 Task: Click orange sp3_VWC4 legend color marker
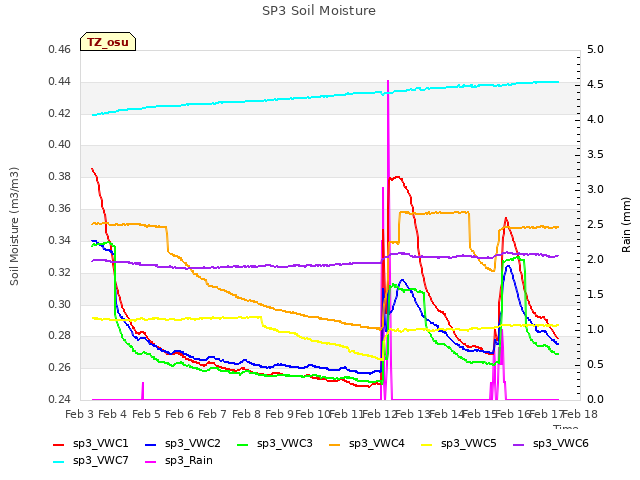(335, 445)
